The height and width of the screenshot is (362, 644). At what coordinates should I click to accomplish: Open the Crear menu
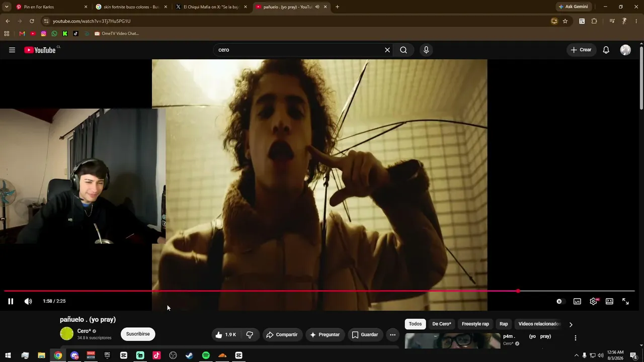(581, 50)
